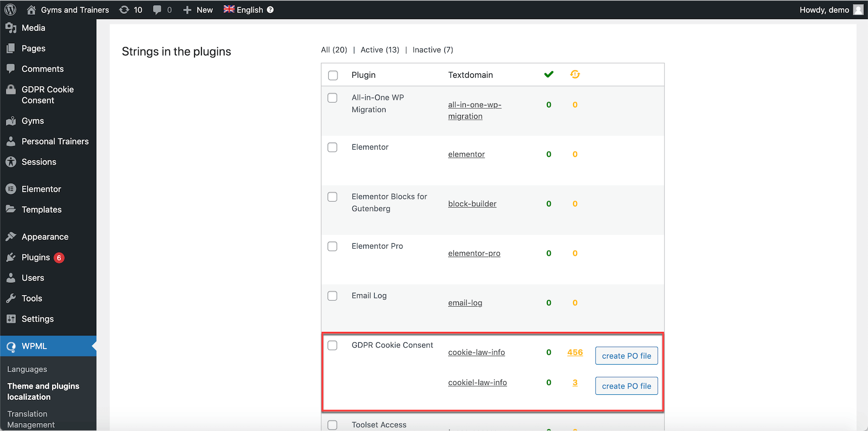The width and height of the screenshot is (868, 431).
Task: Click the plus New icon
Action: click(x=187, y=10)
